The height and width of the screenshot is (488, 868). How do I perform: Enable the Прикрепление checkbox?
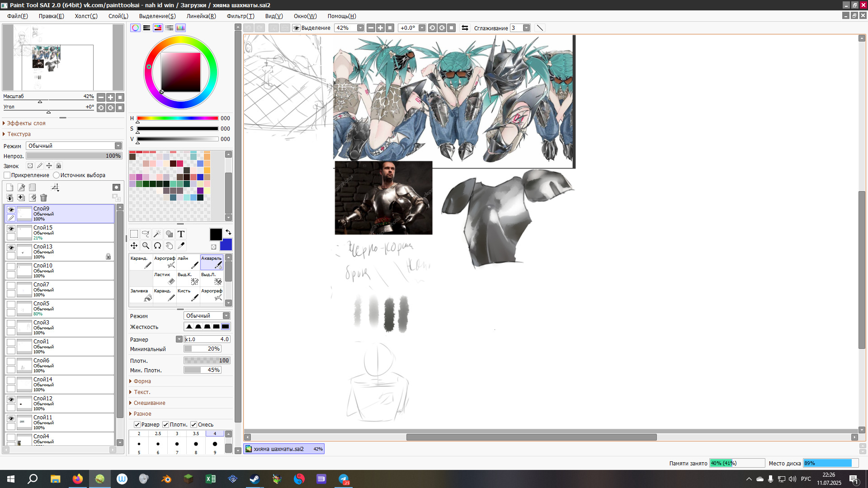(x=7, y=175)
